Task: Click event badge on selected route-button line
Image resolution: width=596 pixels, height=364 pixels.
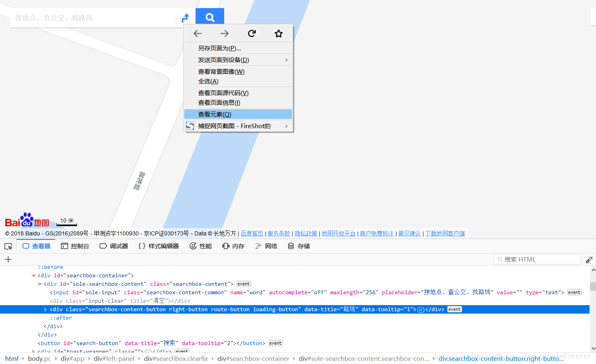Action: pos(454,309)
